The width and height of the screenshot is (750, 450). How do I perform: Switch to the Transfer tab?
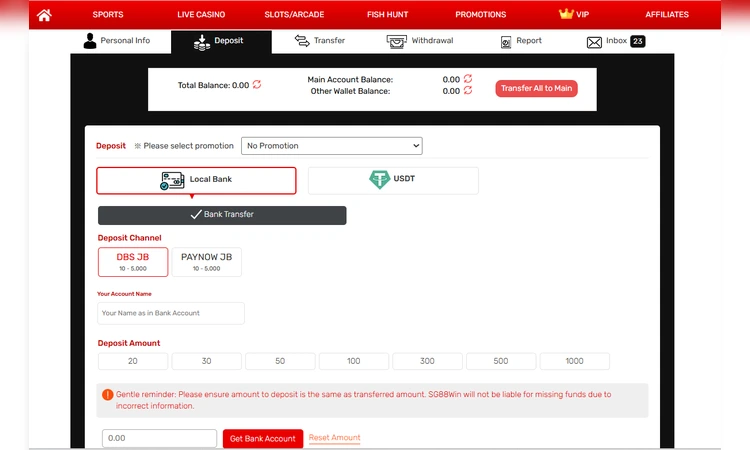pos(319,41)
